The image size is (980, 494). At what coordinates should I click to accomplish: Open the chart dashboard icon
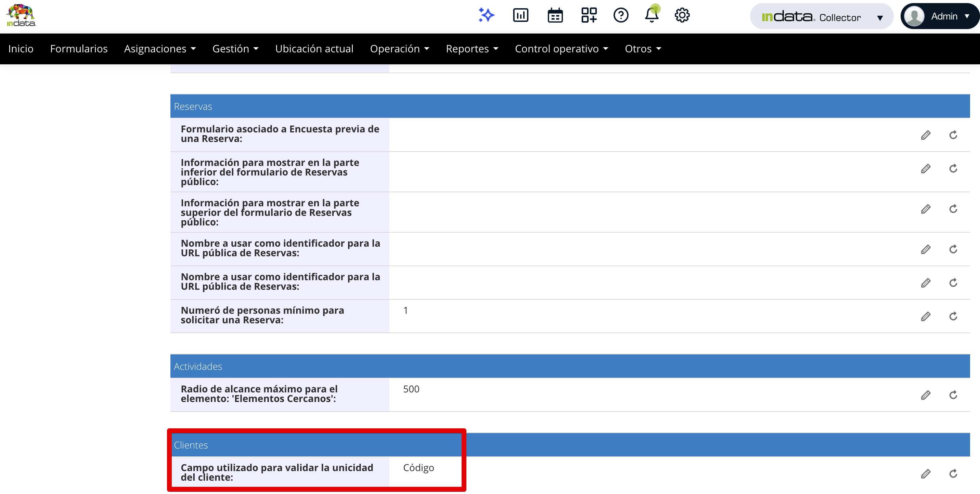tap(520, 15)
